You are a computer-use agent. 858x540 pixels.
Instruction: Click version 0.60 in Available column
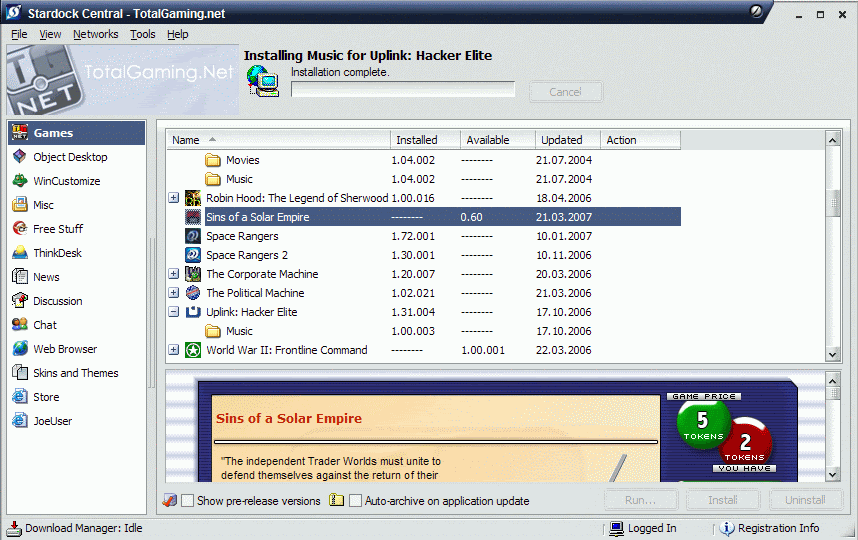pyautogui.click(x=471, y=217)
